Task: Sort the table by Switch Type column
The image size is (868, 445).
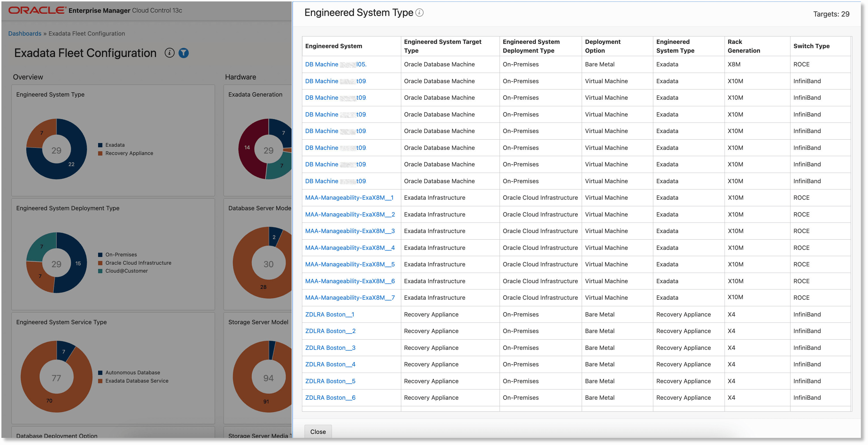Action: click(x=811, y=46)
